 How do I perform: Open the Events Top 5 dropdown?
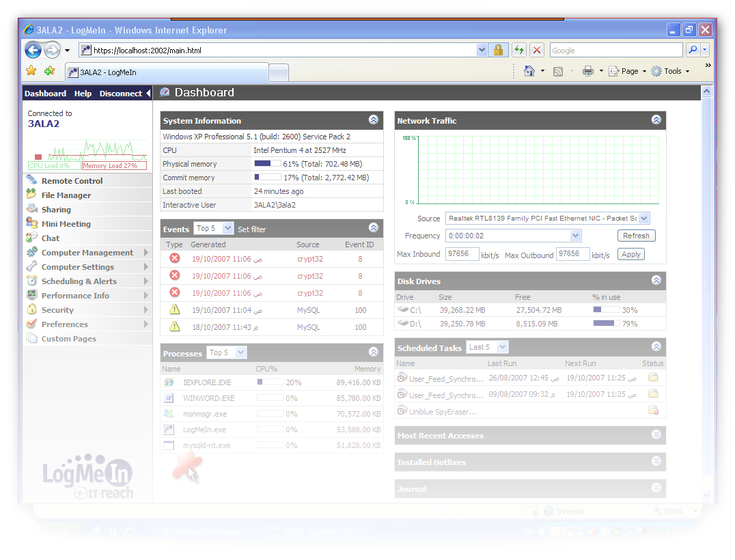(x=214, y=228)
